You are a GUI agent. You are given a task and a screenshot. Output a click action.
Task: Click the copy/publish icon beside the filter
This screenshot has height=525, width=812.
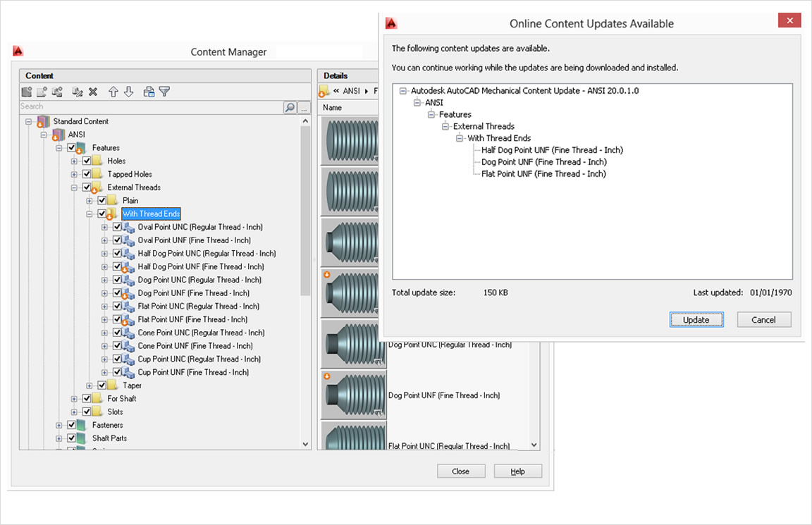[x=149, y=92]
